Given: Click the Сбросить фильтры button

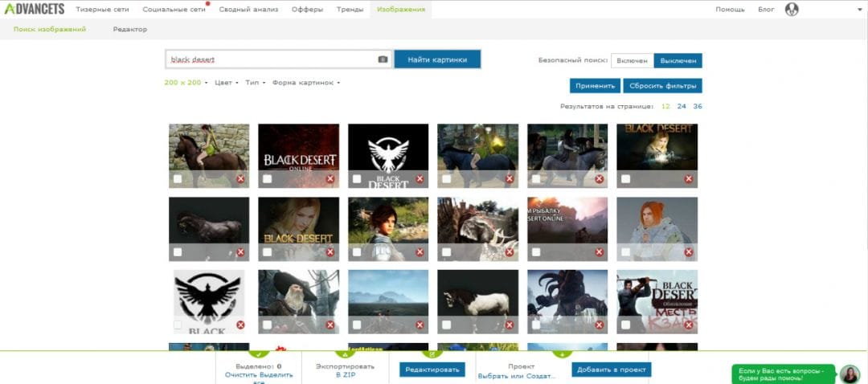Looking at the screenshot, I should coord(662,86).
